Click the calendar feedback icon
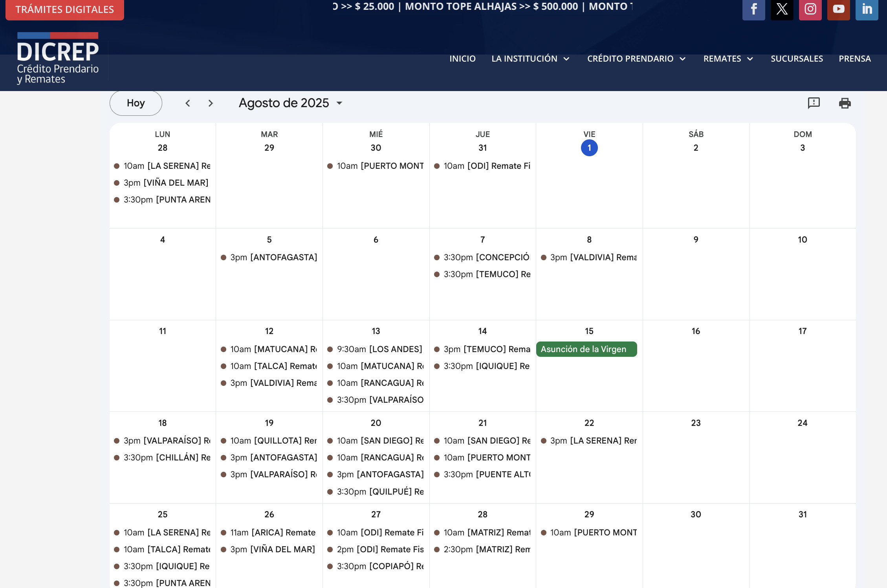Image resolution: width=887 pixels, height=588 pixels. [x=814, y=103]
